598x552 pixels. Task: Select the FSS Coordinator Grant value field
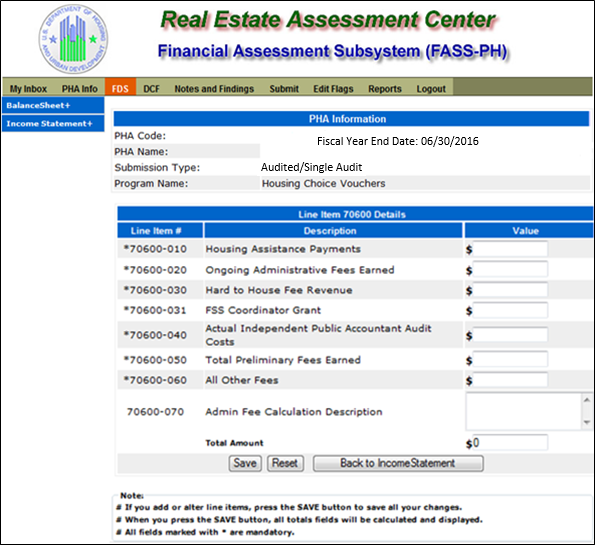click(510, 311)
